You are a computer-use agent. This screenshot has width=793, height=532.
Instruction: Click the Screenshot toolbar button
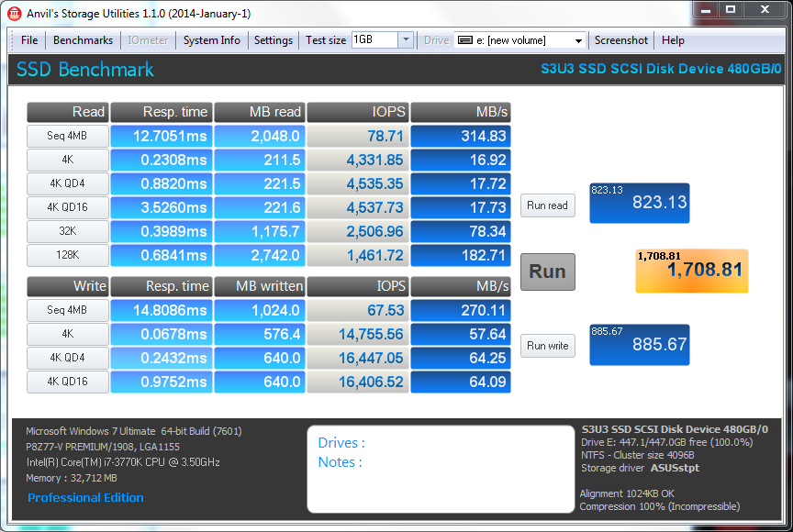pyautogui.click(x=621, y=40)
